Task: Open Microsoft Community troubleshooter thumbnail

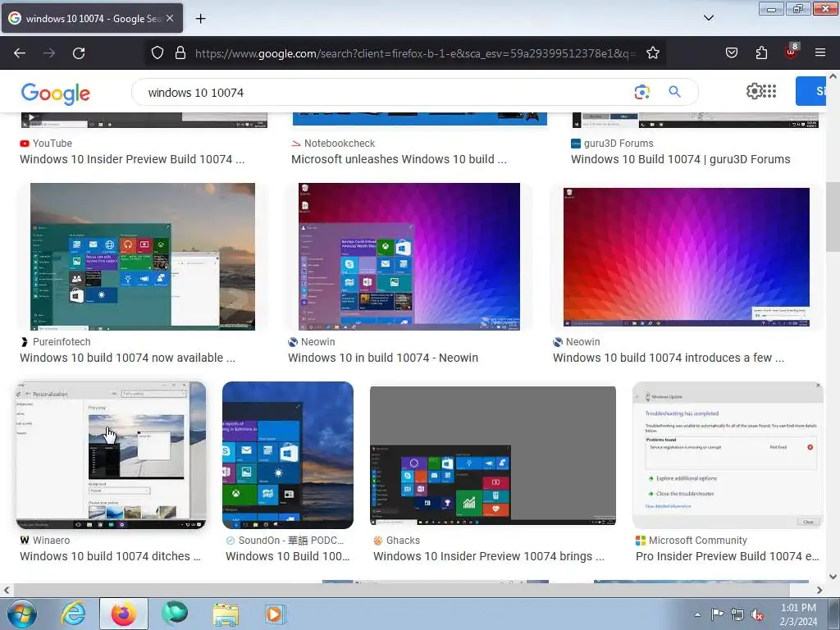Action: [728, 455]
